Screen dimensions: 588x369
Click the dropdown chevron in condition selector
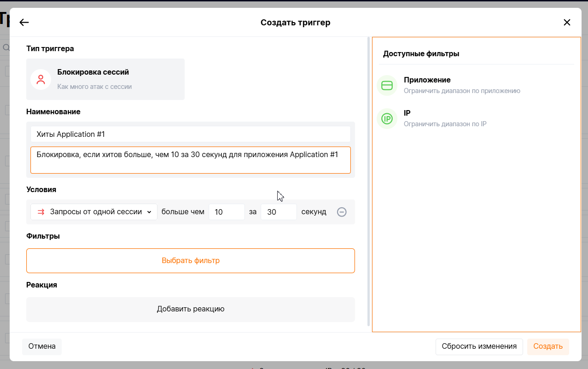point(149,212)
